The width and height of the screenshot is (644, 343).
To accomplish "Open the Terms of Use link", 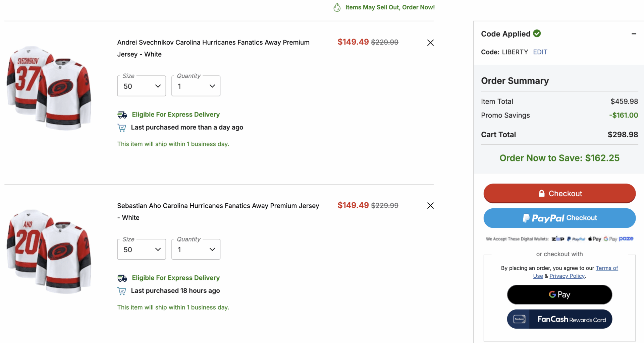I will [607, 268].
